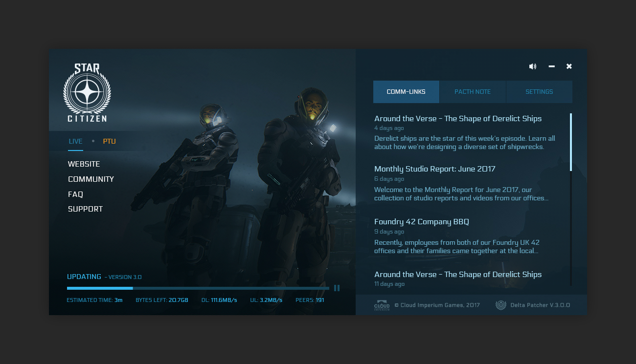Open the SETTINGS tab
This screenshot has width=636, height=364.
(x=539, y=91)
